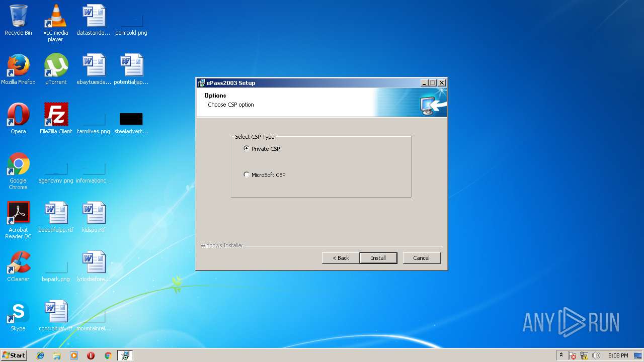The image size is (644, 362).
Task: Select the Opera desktop shortcut
Action: pos(18,119)
